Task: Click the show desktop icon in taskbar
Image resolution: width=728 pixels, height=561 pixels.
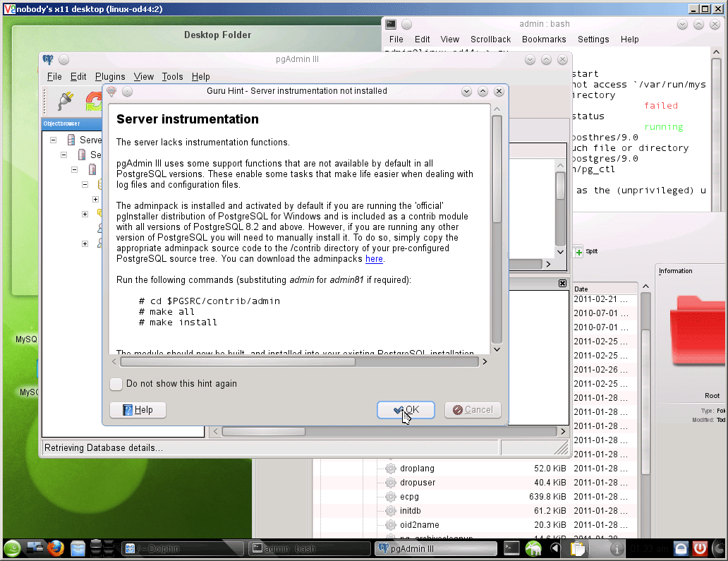Action: [35, 549]
